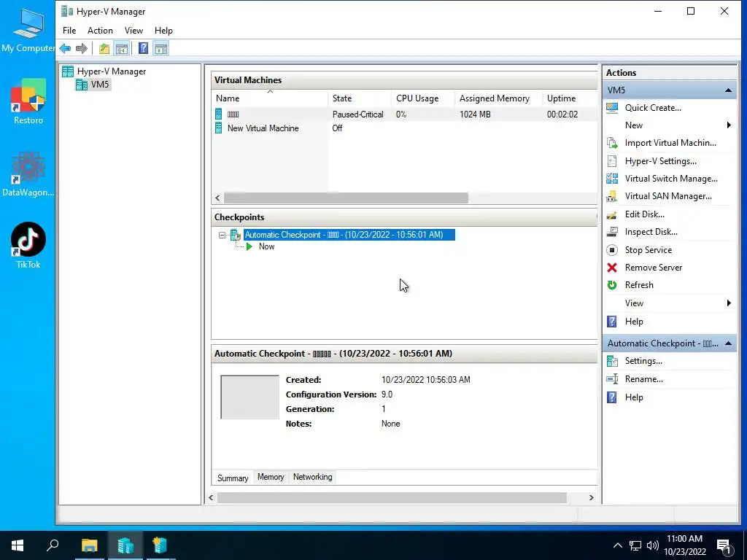Image resolution: width=747 pixels, height=560 pixels.
Task: Sort by the CPU Usage column header
Action: (422, 98)
